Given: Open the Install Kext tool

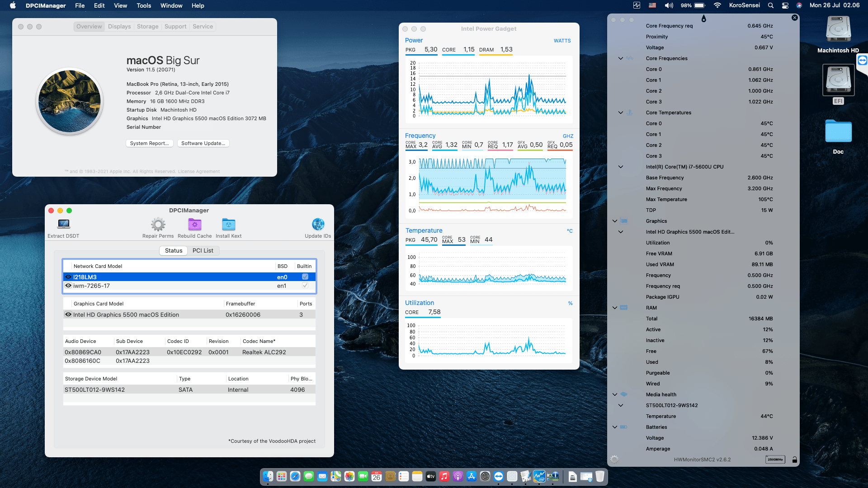Looking at the screenshot, I should click(228, 224).
